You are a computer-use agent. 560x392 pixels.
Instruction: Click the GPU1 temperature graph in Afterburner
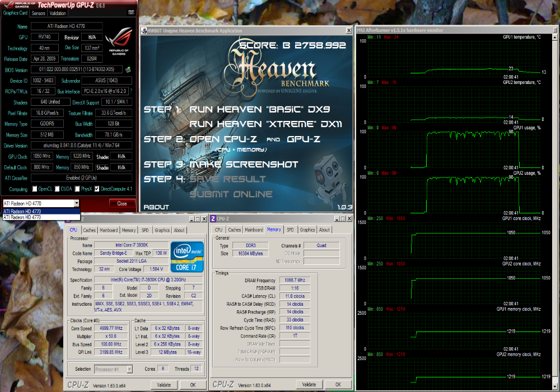(454, 59)
